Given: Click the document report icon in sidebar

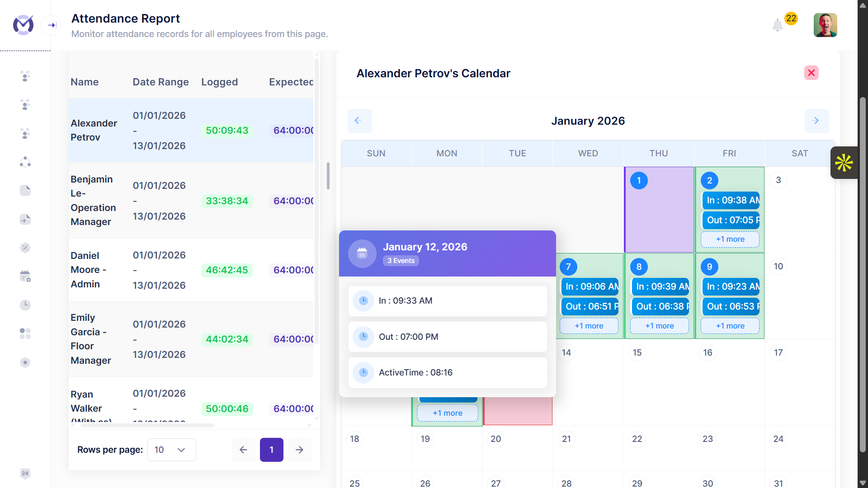Looking at the screenshot, I should [x=25, y=190].
